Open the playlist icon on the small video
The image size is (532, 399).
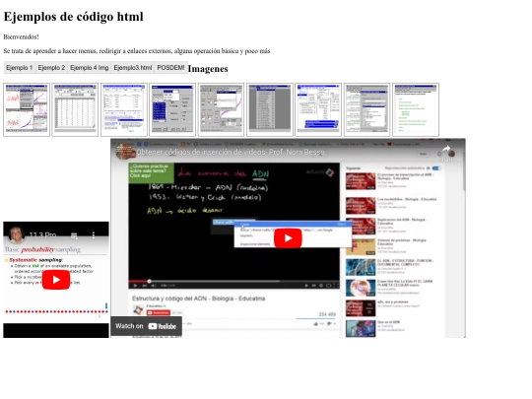74,235
